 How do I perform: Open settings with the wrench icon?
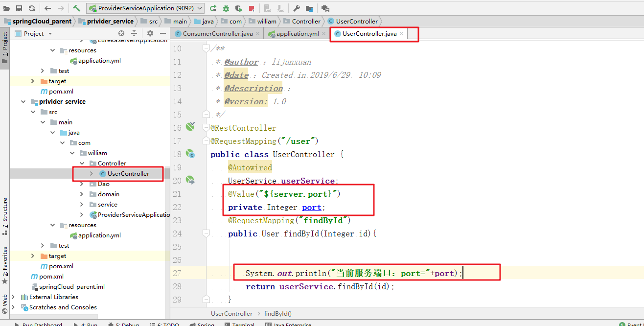[297, 8]
